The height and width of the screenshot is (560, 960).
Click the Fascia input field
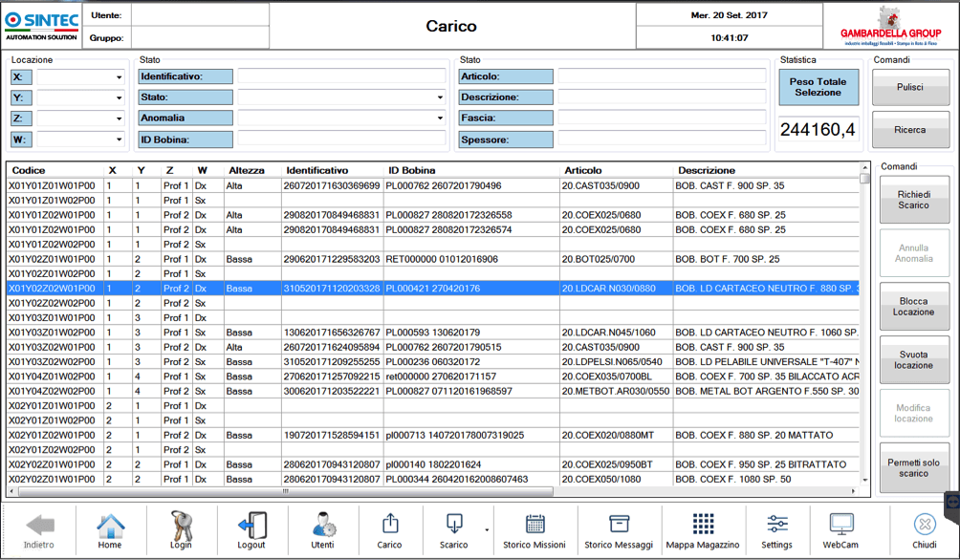coord(662,118)
